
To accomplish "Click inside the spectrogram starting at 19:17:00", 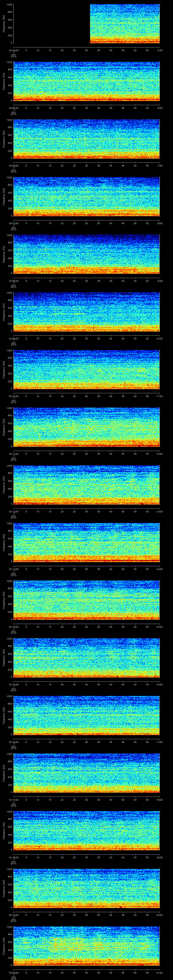I will pos(87,773).
